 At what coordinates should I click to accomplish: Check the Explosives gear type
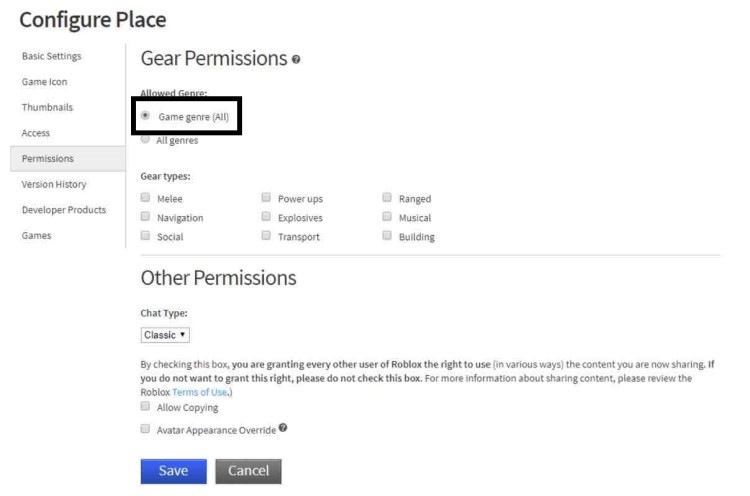266,217
